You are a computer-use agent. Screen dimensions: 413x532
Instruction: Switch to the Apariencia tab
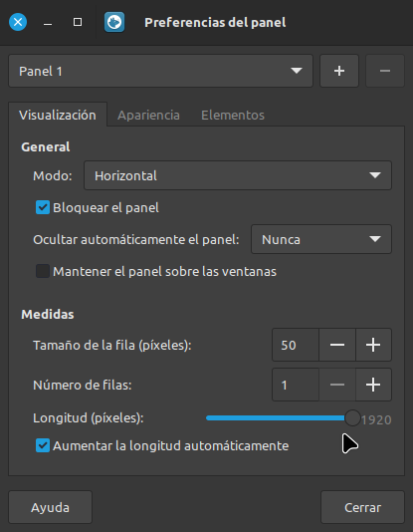[x=148, y=115]
